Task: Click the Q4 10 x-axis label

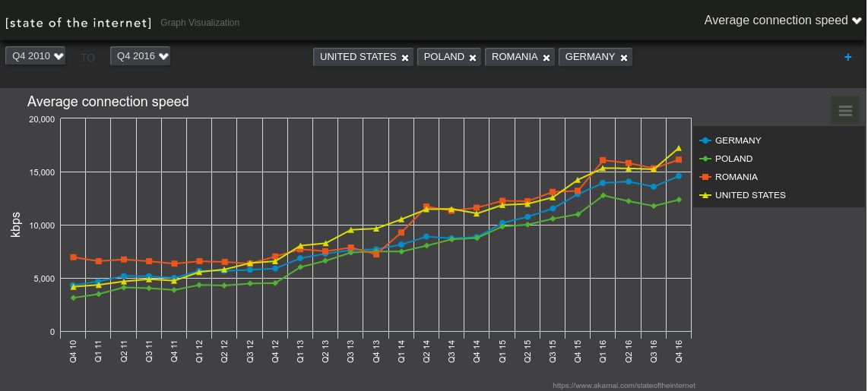Action: coord(73,351)
